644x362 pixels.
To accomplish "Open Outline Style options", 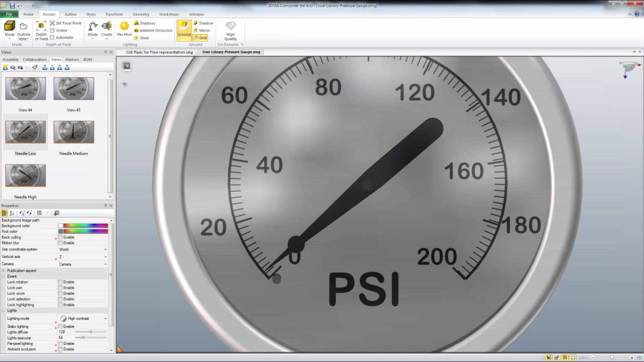I will pos(24,31).
